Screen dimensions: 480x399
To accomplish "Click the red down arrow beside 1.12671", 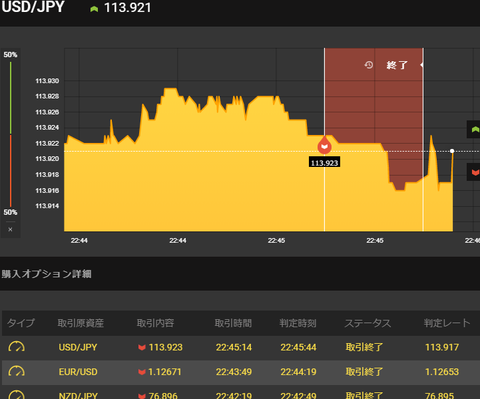I will (142, 372).
